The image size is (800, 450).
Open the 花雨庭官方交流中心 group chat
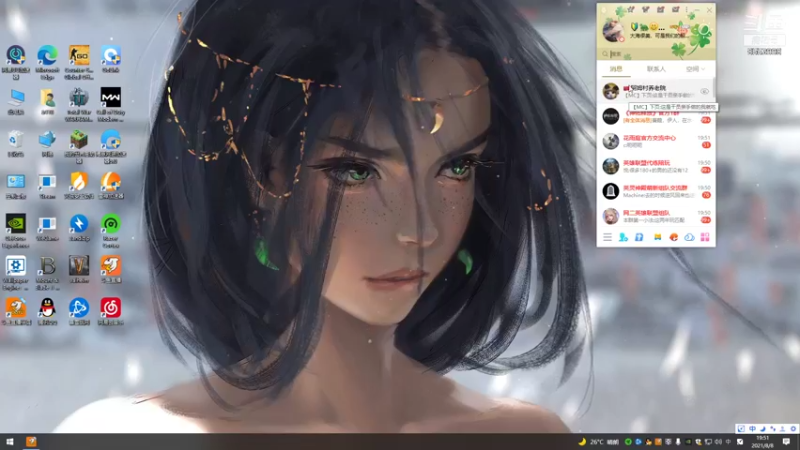pos(656,141)
